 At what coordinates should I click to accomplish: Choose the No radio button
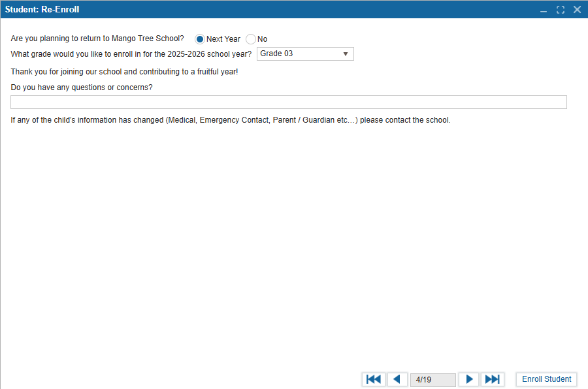[x=251, y=39]
